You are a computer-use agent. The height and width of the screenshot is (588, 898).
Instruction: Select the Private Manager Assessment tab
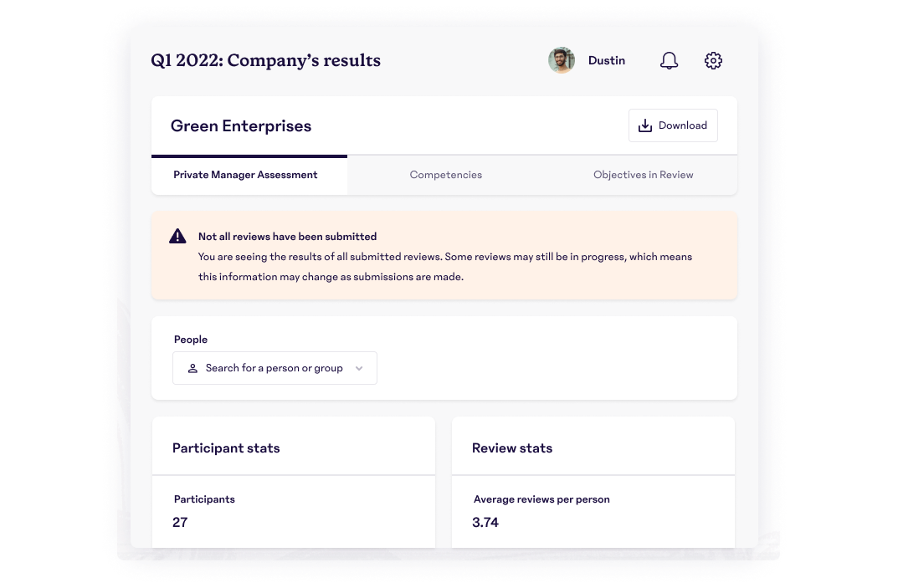tap(245, 175)
